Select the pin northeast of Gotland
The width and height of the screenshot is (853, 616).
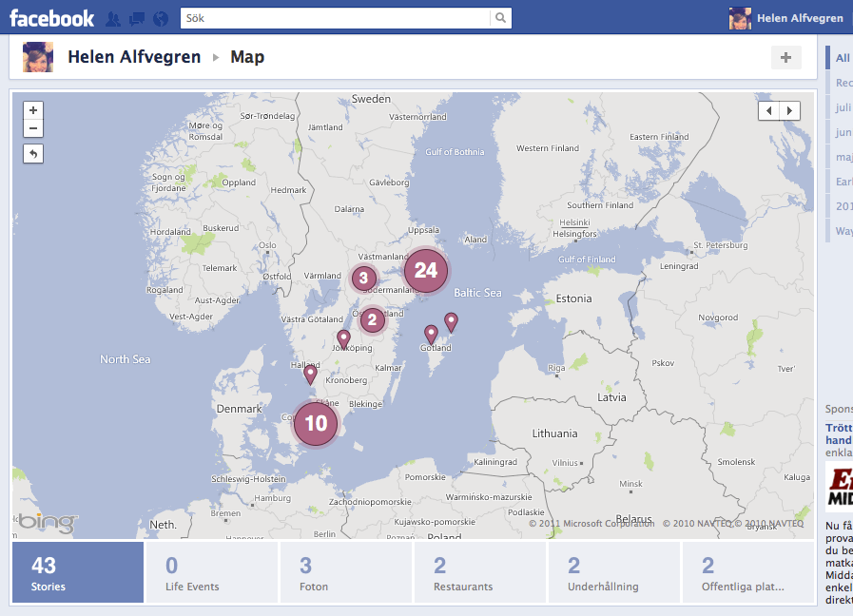click(451, 322)
